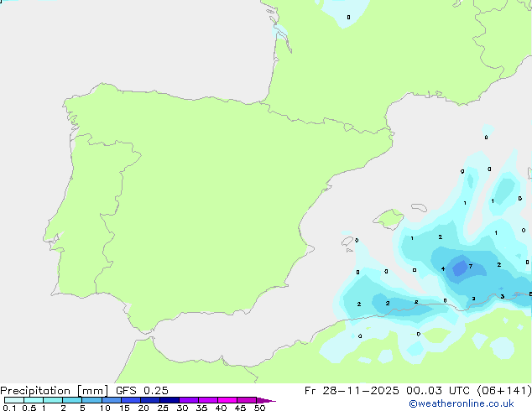The height and width of the screenshot is (411, 532).
Task: Click the 25–30 mm dark blue legend box
Action: (170, 400)
